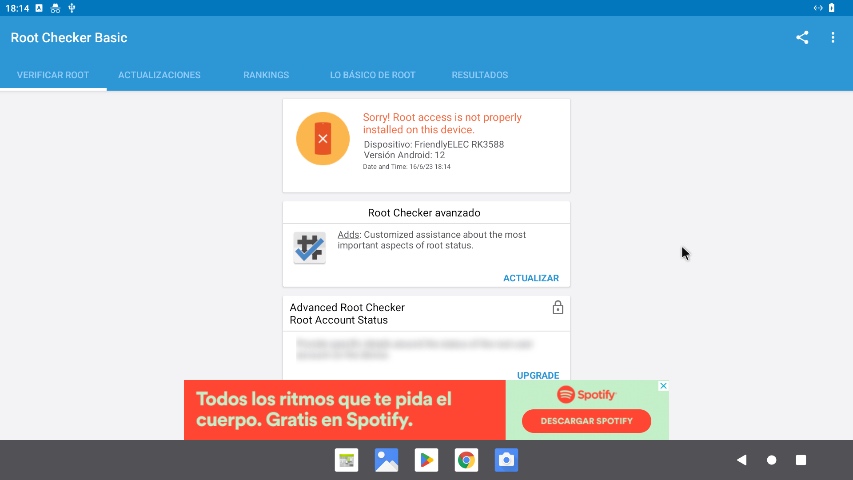Open the Rankings tab
The height and width of the screenshot is (480, 853).
coord(266,75)
